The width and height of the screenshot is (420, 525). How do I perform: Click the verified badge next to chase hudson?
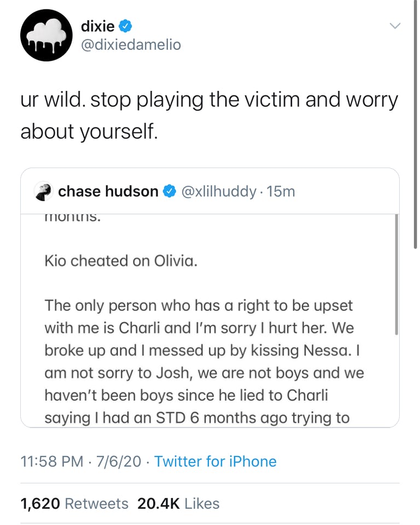coord(170,191)
